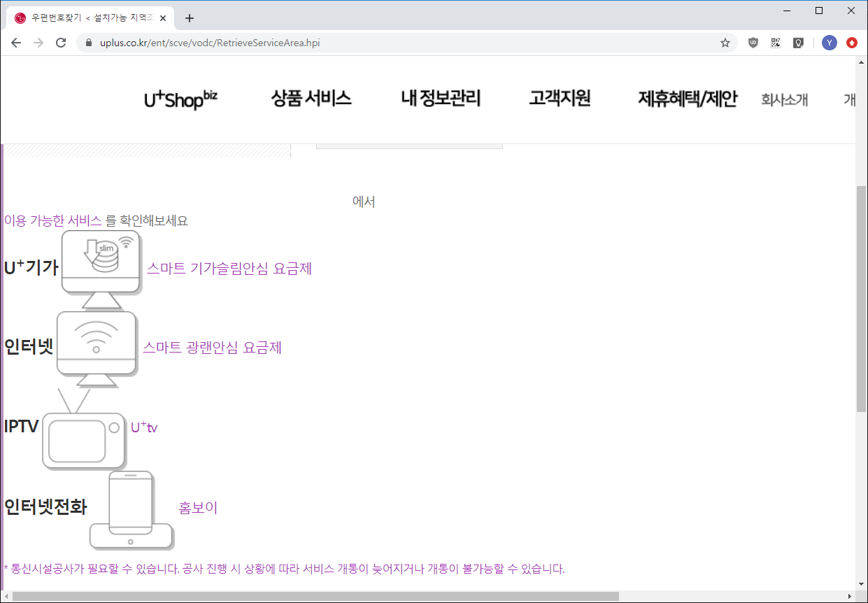The width and height of the screenshot is (868, 603).
Task: Open the QR code extension
Action: click(x=775, y=43)
